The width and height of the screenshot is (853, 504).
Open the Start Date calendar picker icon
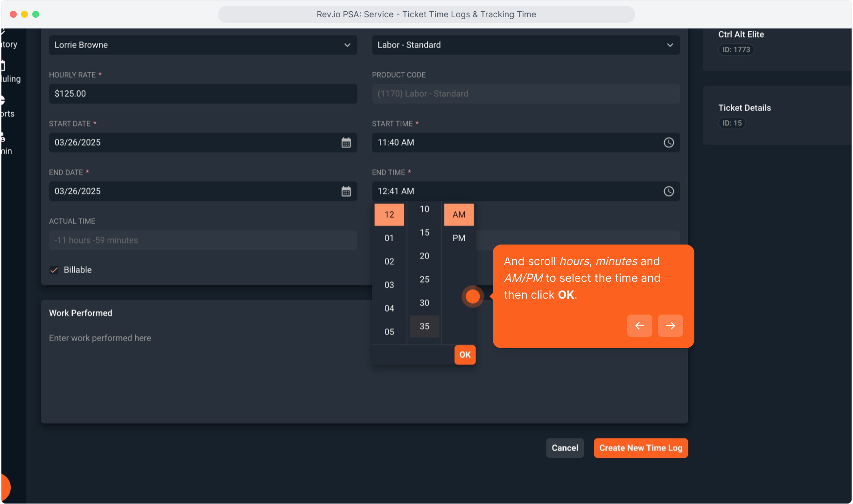click(346, 143)
